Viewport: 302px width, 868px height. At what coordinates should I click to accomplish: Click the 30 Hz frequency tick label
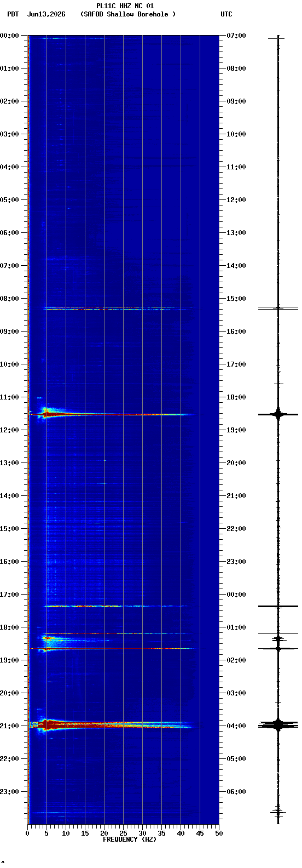142,833
